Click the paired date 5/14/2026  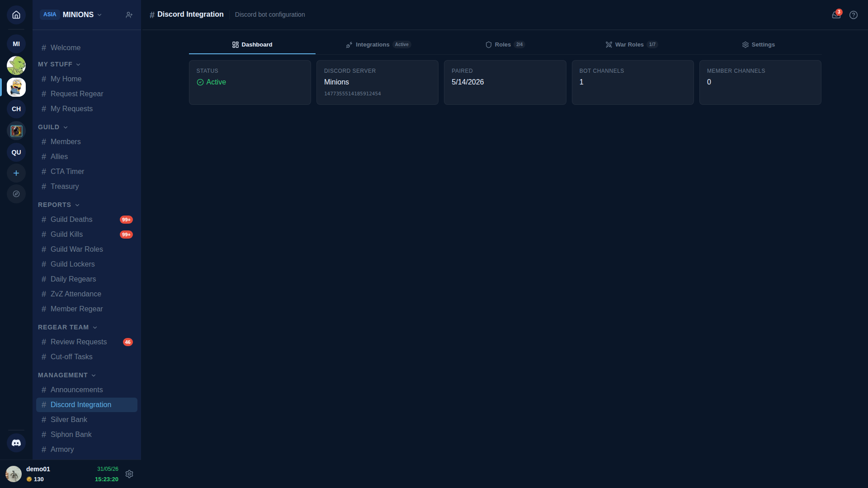[467, 82]
